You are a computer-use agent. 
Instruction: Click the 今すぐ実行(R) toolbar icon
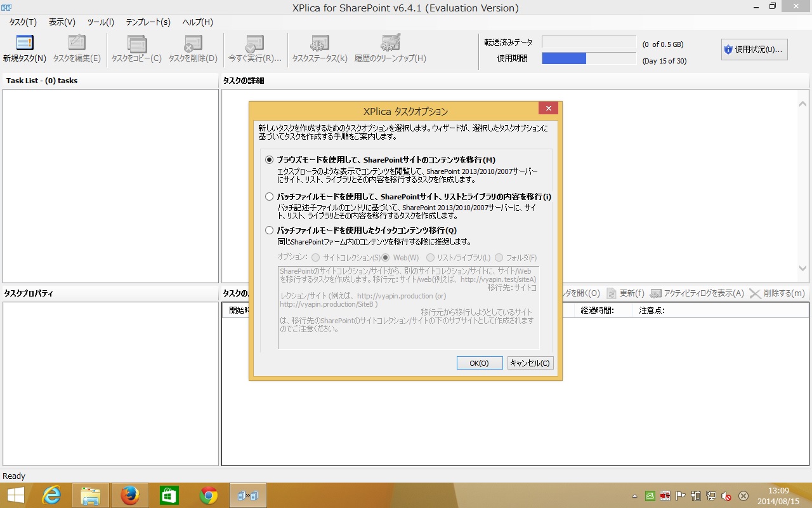[254, 43]
